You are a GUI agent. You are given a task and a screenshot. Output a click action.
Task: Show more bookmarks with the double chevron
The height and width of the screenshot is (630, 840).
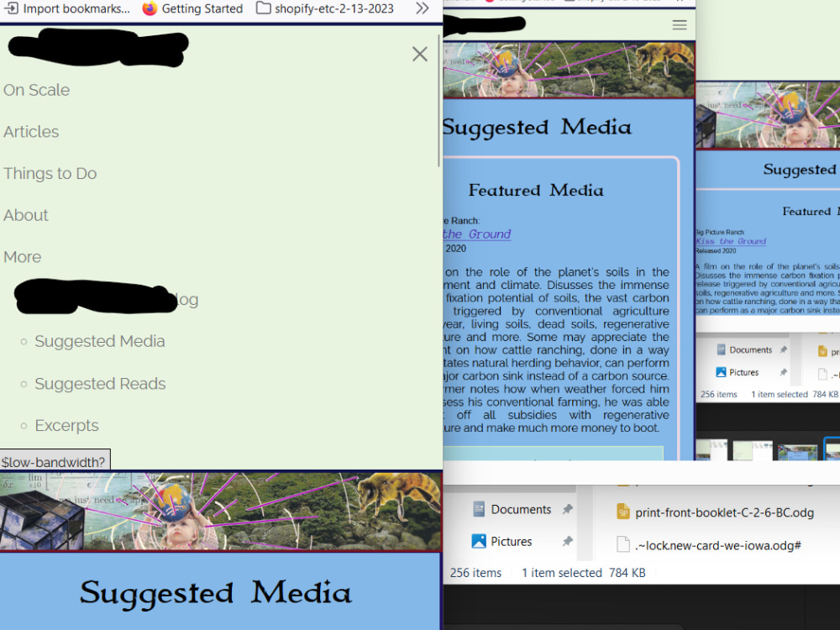pyautogui.click(x=423, y=8)
